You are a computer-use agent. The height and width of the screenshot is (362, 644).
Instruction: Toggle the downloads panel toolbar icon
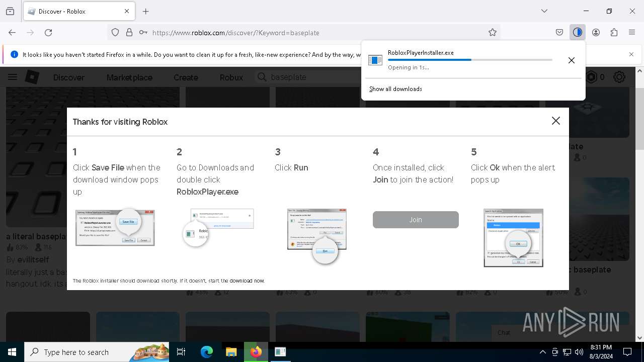point(577,32)
